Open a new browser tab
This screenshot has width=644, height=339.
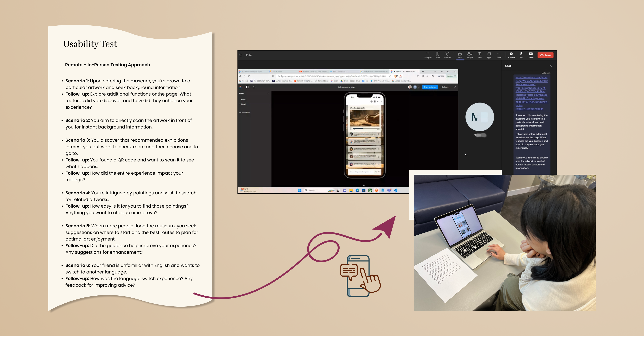[423, 72]
